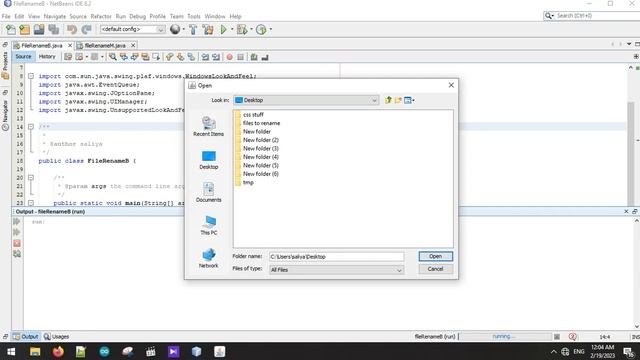Viewport: 640px width, 360px height.
Task: Open Navigator side panel
Action: [5, 116]
